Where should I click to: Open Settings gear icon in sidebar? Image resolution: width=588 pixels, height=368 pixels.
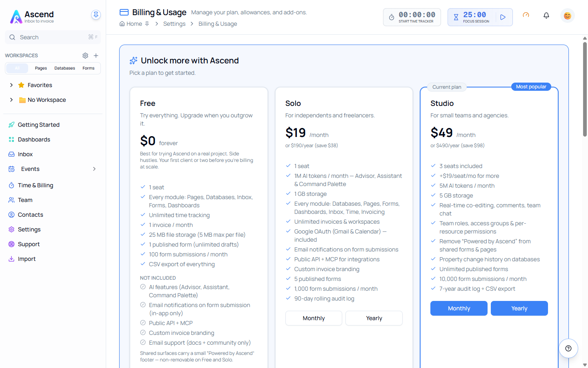11,229
